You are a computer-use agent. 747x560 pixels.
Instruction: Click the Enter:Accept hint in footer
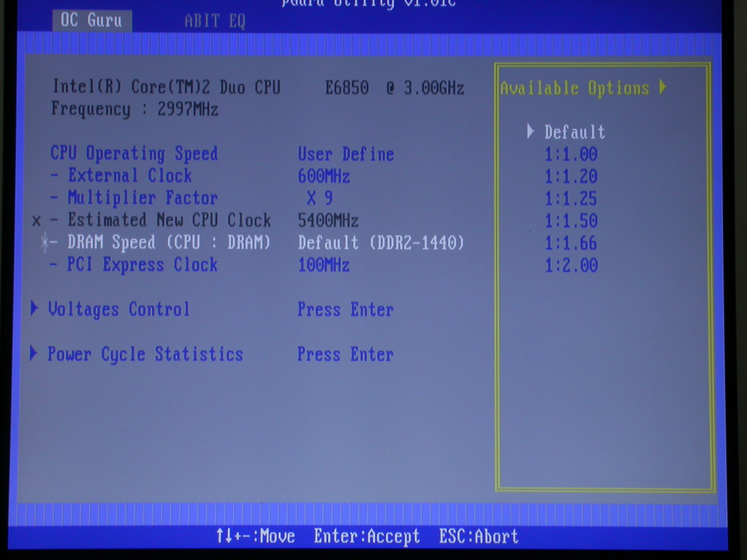click(366, 536)
